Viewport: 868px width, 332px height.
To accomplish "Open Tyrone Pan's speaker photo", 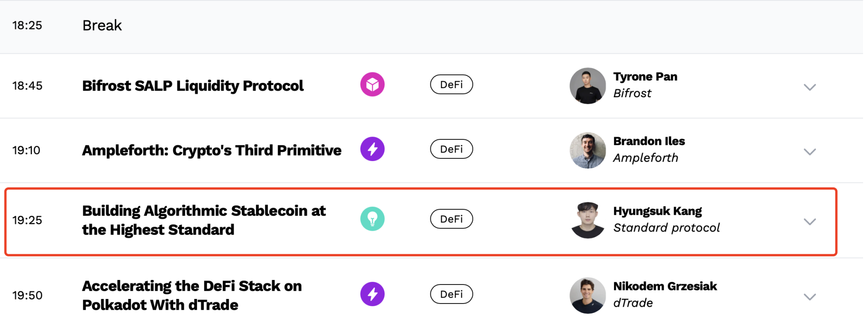I will click(588, 86).
